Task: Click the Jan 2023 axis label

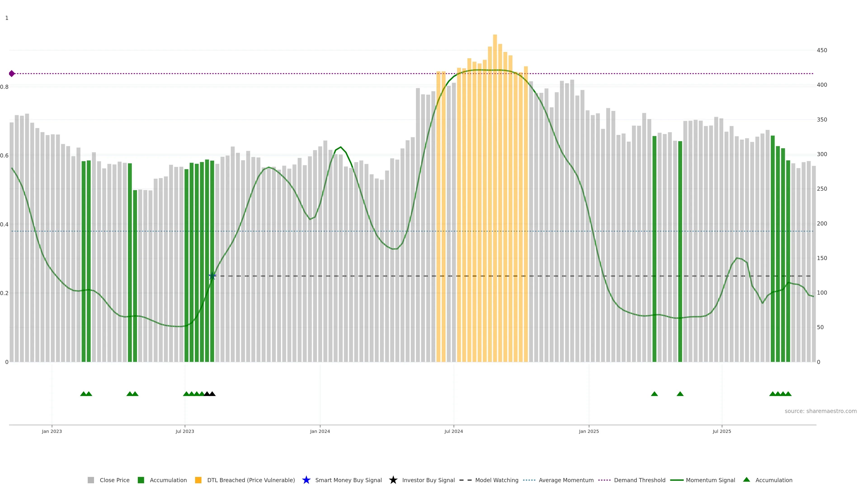Action: [x=52, y=431]
